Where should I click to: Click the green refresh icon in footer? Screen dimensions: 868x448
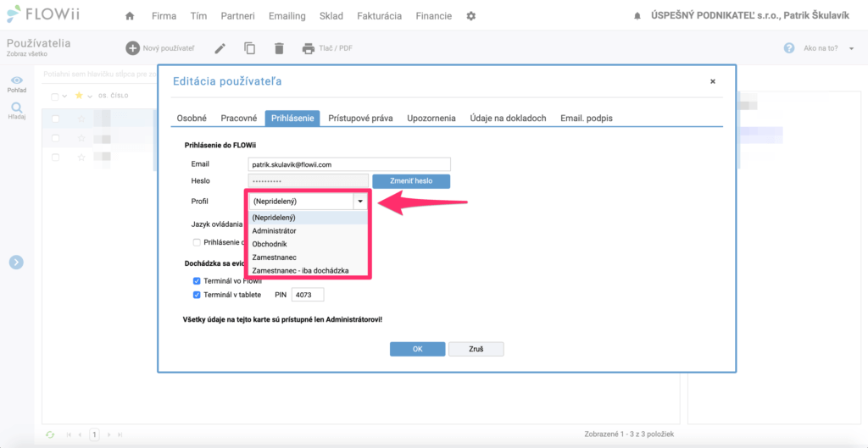tap(50, 434)
